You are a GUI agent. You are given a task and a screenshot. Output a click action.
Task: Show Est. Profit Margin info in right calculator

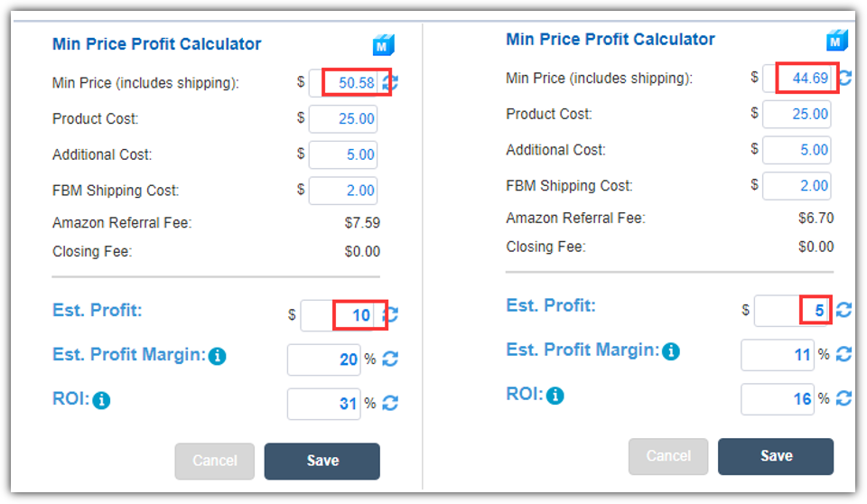[670, 351]
